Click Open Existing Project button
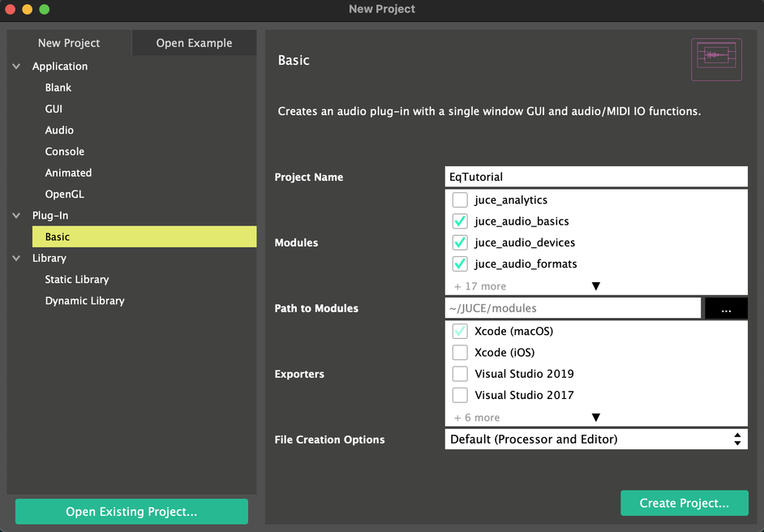 pyautogui.click(x=131, y=512)
